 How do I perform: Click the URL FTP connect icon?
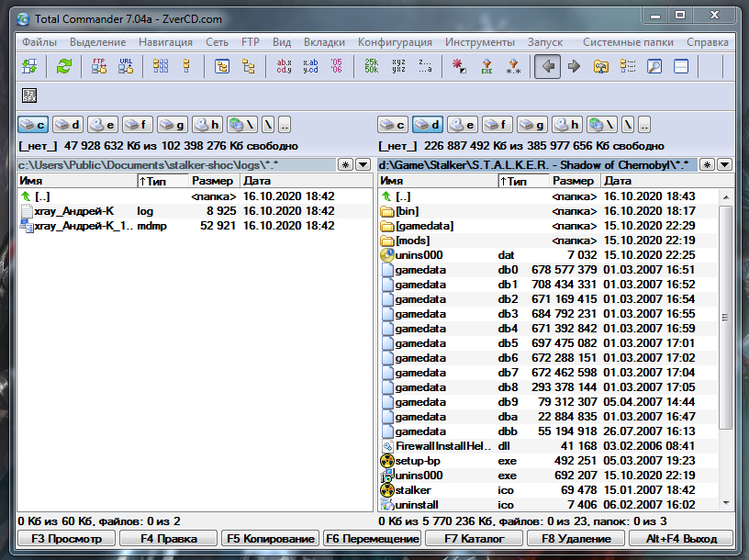pos(126,66)
